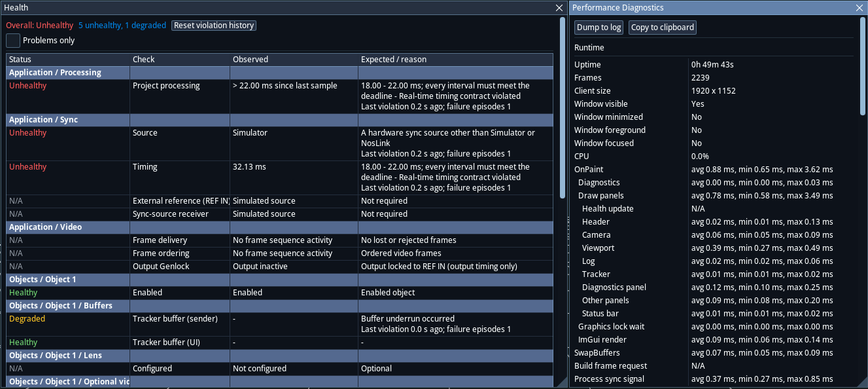Viewport: 868px width, 389px height.
Task: Enable the Problems only checkbox
Action: point(13,41)
